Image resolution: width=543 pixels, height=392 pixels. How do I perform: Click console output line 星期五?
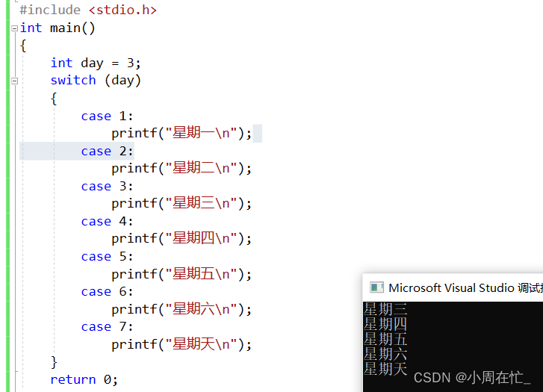point(385,339)
